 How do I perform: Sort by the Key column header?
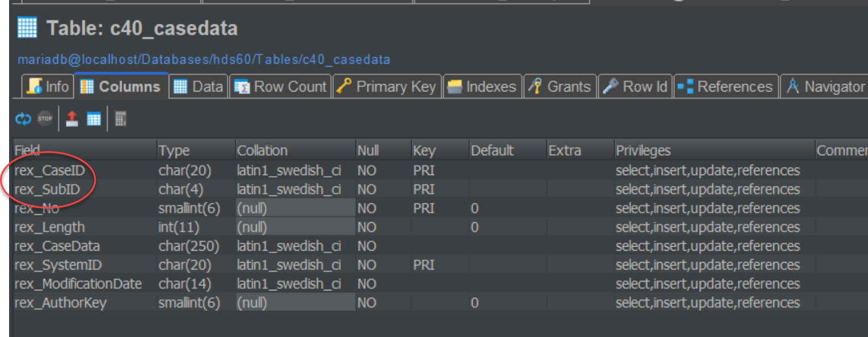click(440, 150)
